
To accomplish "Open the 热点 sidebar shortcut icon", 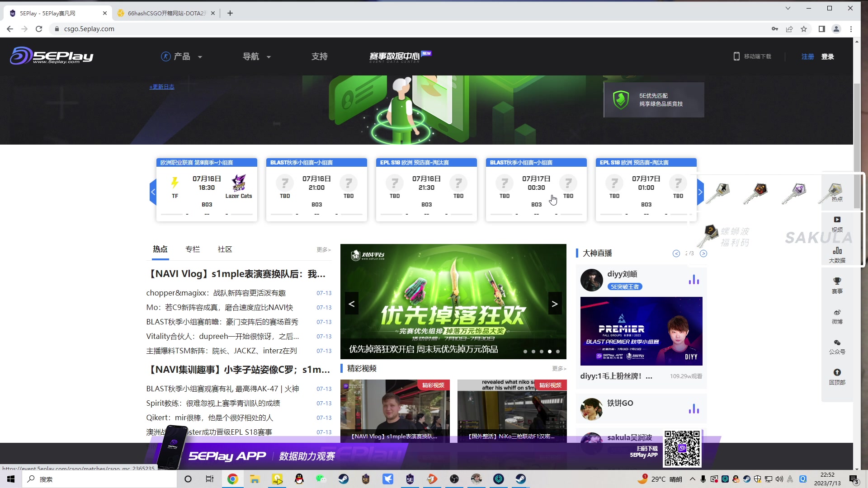I will (837, 192).
